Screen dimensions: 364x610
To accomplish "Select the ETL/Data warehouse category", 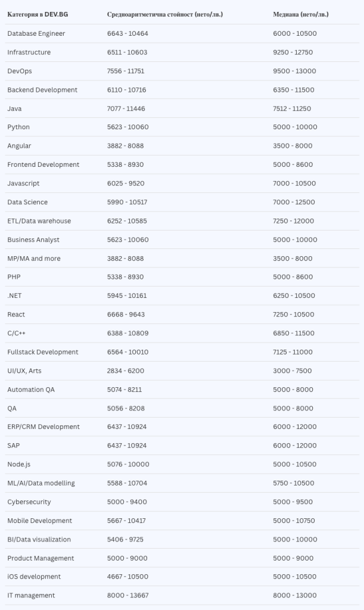I will point(39,221).
